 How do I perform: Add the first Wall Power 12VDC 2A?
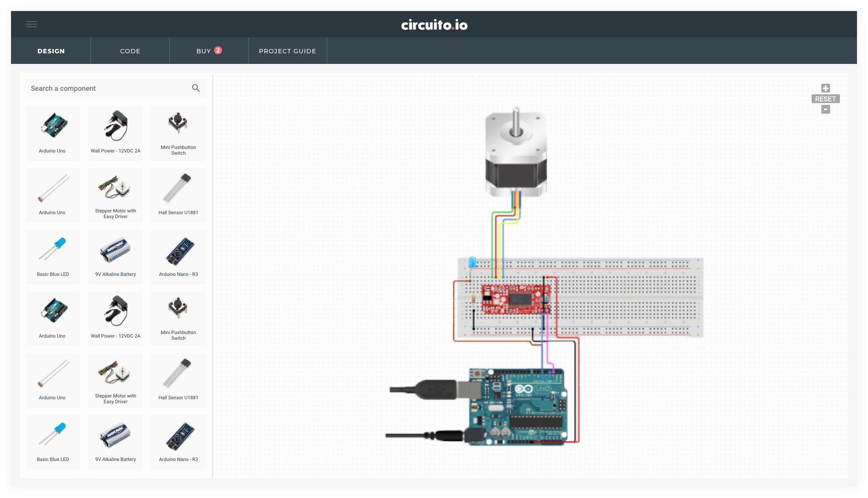[115, 133]
